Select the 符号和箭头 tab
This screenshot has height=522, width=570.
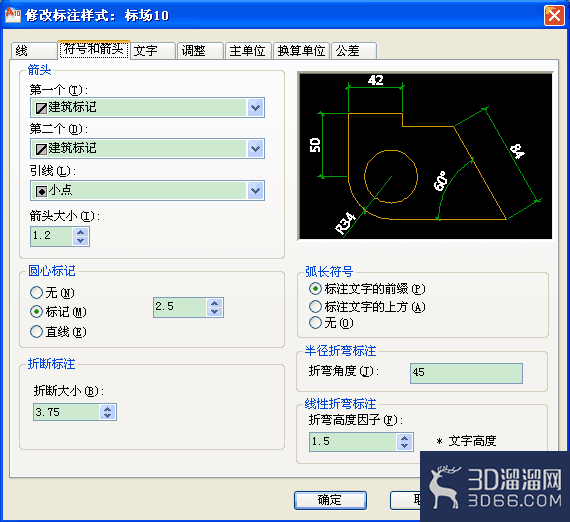pyautogui.click(x=94, y=49)
